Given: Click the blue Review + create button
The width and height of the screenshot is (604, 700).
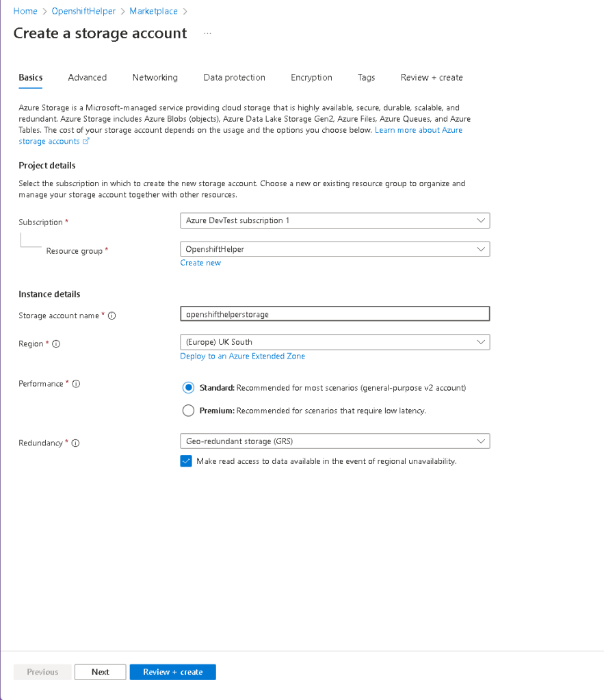Looking at the screenshot, I should coord(173,672).
